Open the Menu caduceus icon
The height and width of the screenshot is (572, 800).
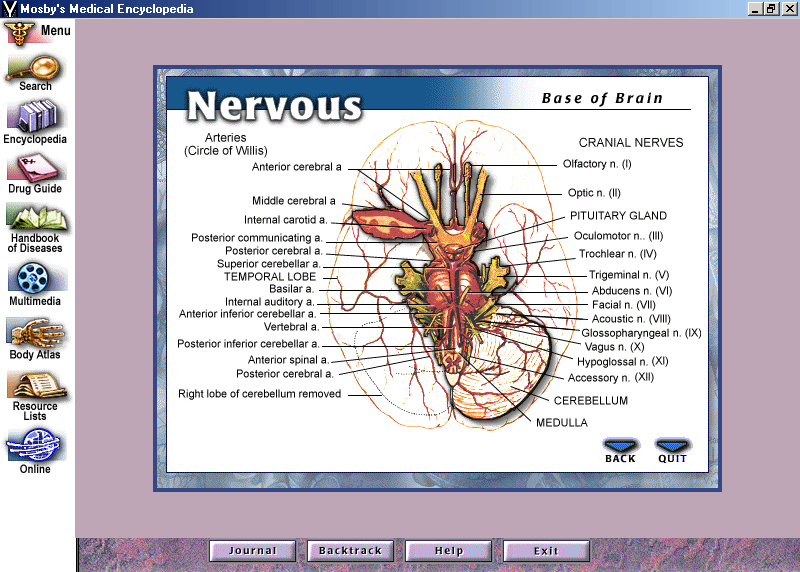click(x=19, y=33)
